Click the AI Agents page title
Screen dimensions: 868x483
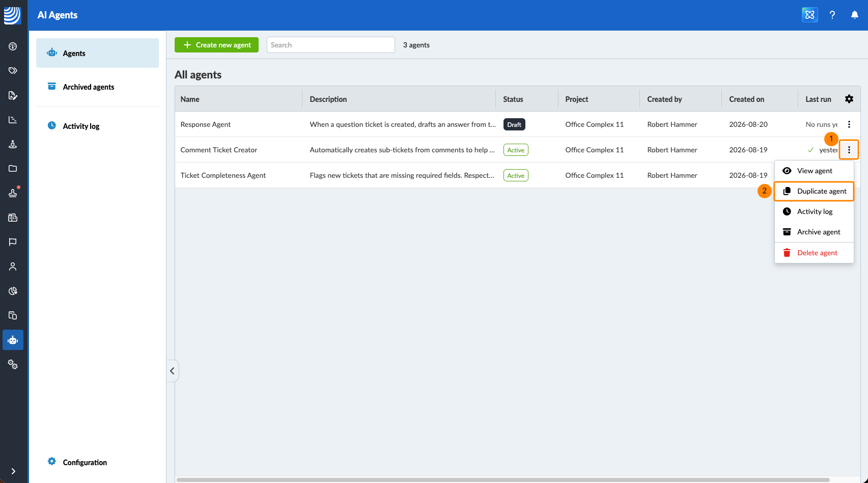pos(58,15)
